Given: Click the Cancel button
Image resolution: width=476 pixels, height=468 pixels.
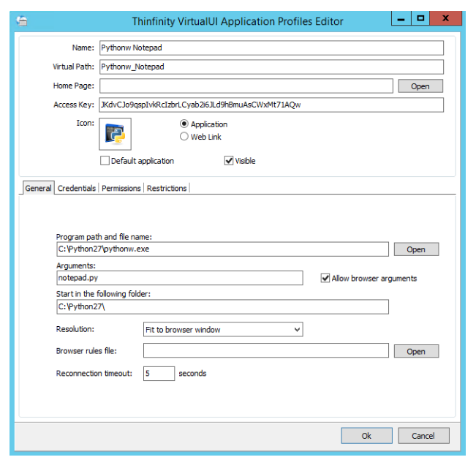Looking at the screenshot, I should 423,436.
